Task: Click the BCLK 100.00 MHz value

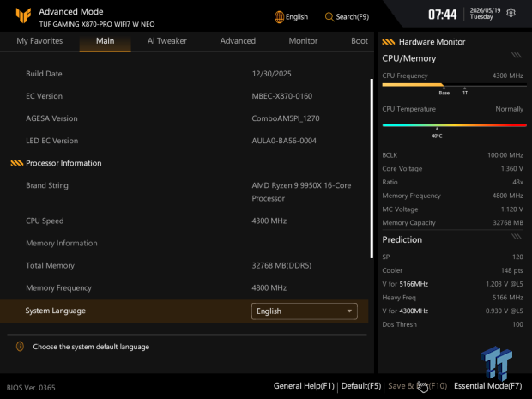Action: click(x=505, y=155)
